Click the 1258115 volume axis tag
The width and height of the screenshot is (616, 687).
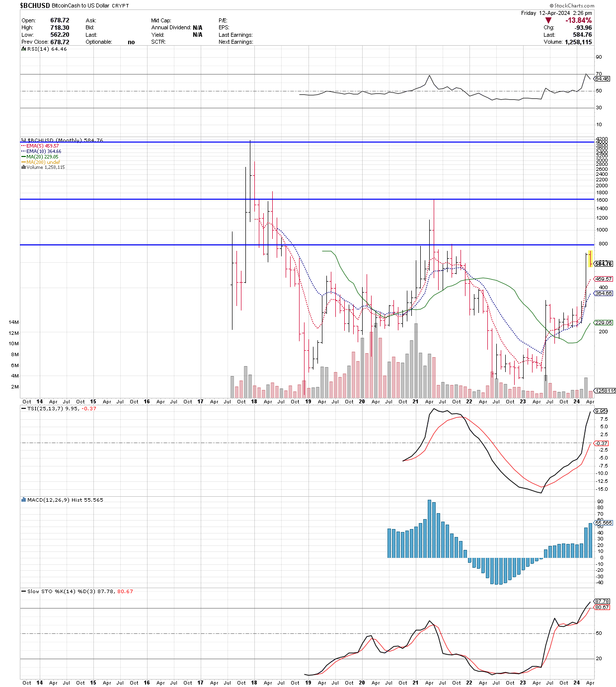pyautogui.click(x=605, y=391)
